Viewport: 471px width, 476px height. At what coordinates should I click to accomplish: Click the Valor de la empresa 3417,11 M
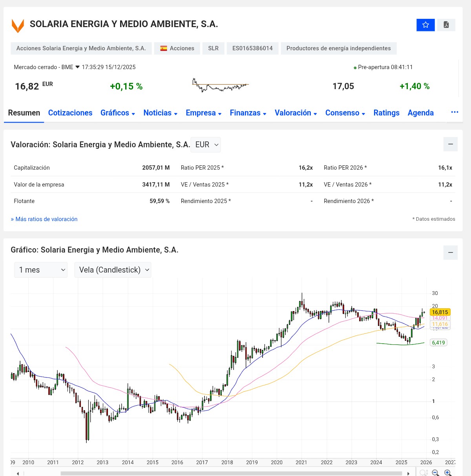156,185
